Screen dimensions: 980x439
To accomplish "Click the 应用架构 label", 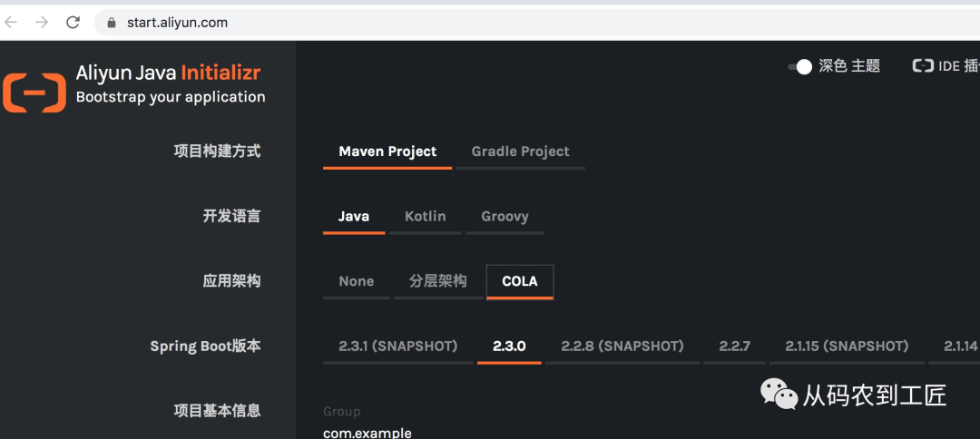I will click(231, 281).
